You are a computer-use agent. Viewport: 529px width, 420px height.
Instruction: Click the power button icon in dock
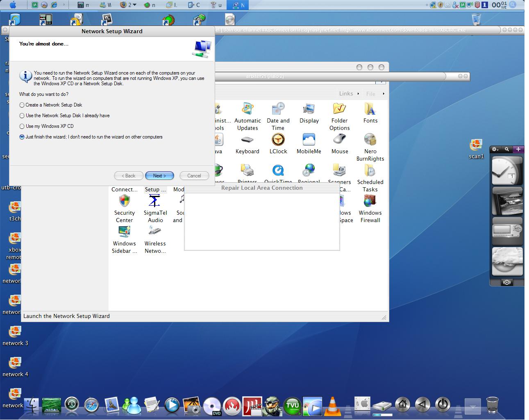click(x=443, y=405)
